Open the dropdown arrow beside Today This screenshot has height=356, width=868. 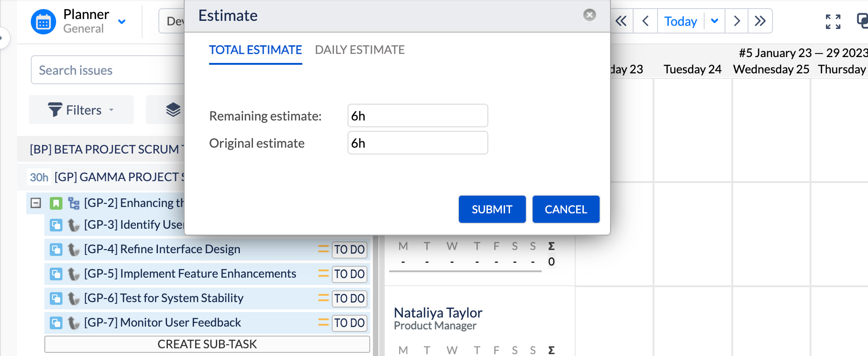[715, 21]
